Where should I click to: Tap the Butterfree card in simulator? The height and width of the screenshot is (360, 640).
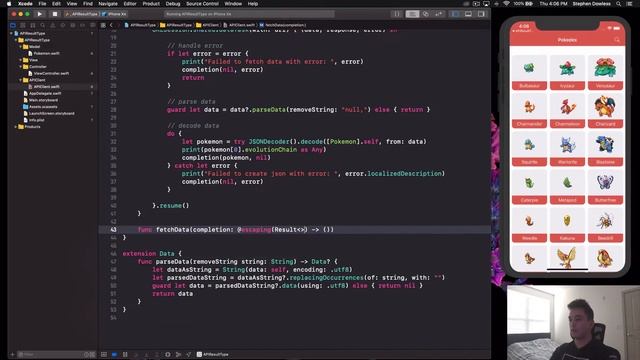click(x=605, y=187)
